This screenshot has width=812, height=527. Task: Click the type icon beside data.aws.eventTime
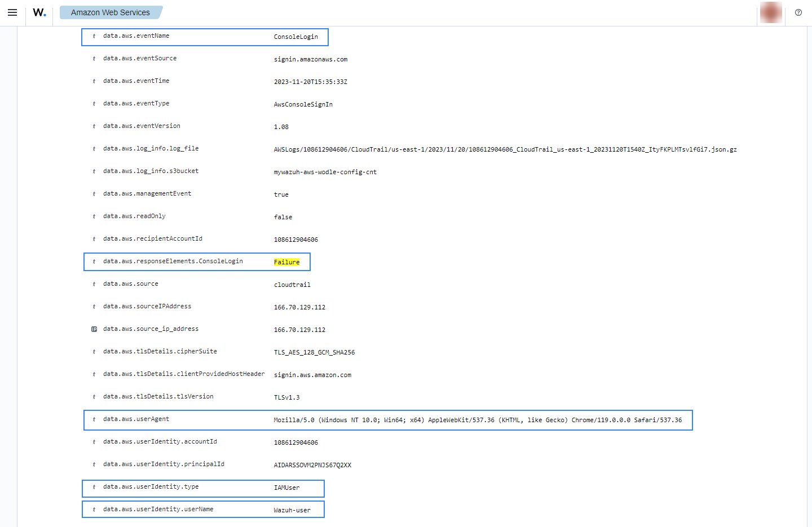point(94,81)
